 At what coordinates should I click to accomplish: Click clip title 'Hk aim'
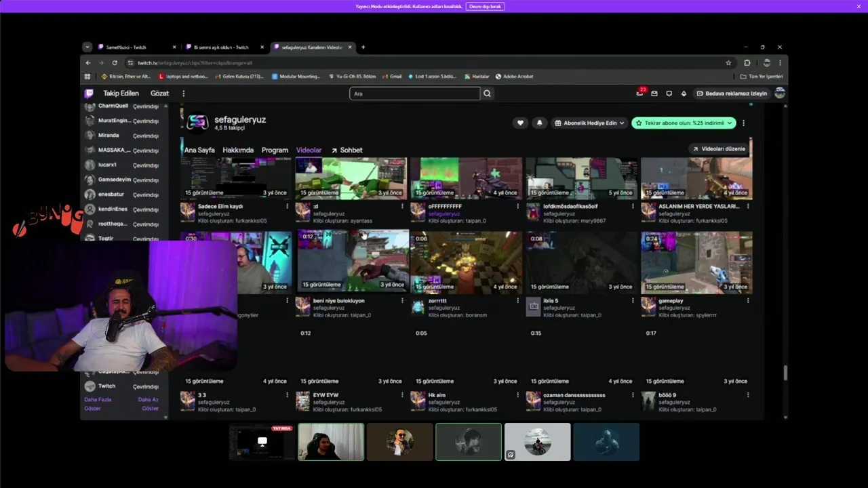click(x=437, y=394)
